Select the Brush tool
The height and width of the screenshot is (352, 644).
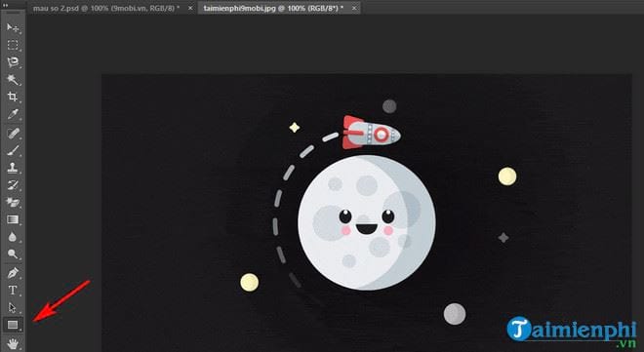(13, 150)
